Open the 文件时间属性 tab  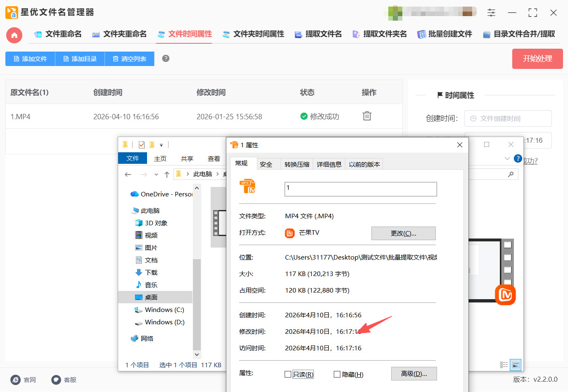pos(184,34)
